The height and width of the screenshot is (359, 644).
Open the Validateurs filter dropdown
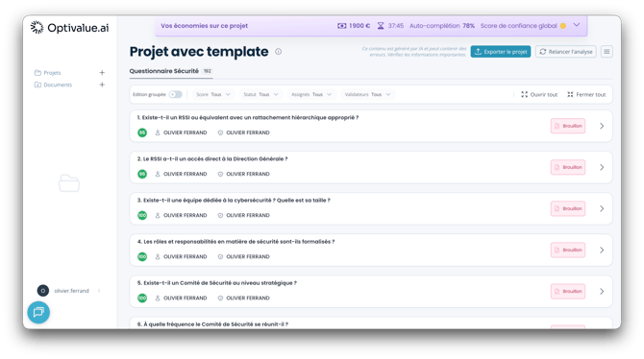(x=367, y=94)
